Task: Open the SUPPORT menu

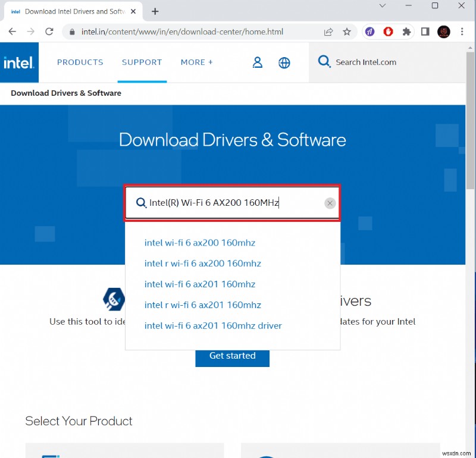Action: pyautogui.click(x=142, y=62)
